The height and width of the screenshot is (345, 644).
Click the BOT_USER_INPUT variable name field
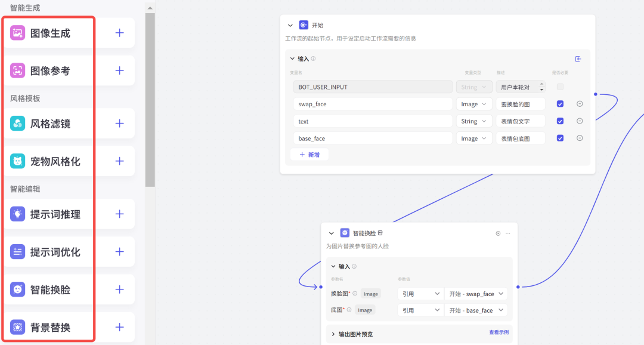point(373,87)
